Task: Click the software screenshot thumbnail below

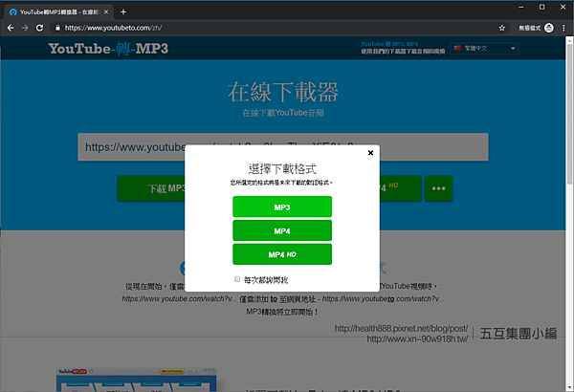Action: tap(136, 380)
